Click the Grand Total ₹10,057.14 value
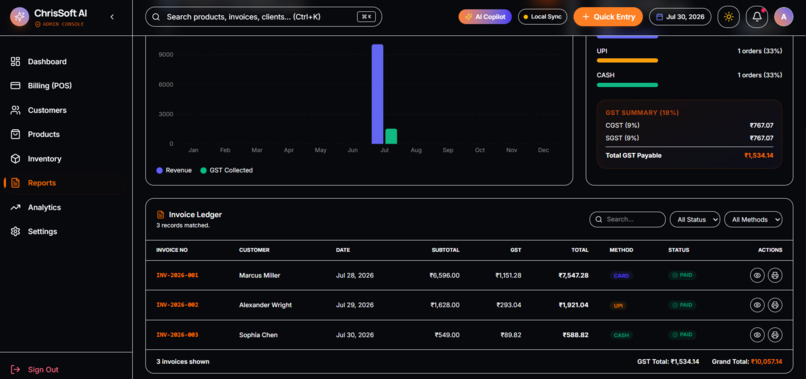The width and height of the screenshot is (806, 379). pyautogui.click(x=766, y=362)
